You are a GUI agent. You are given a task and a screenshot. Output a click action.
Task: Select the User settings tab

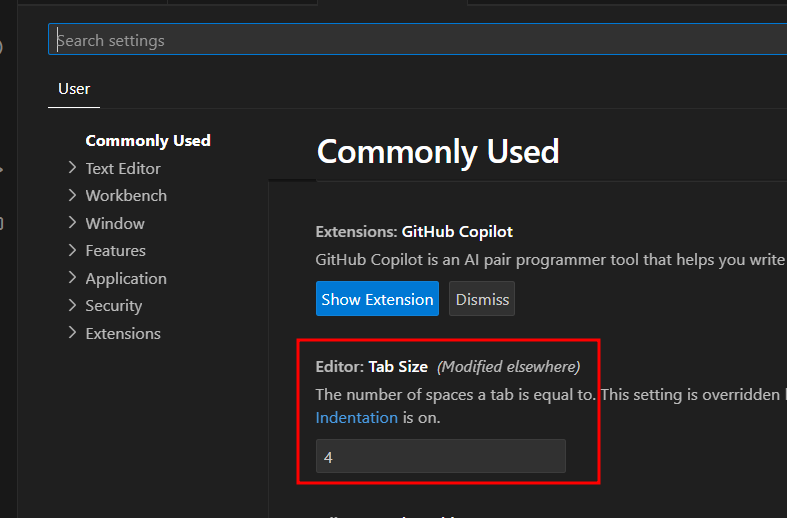tap(74, 89)
